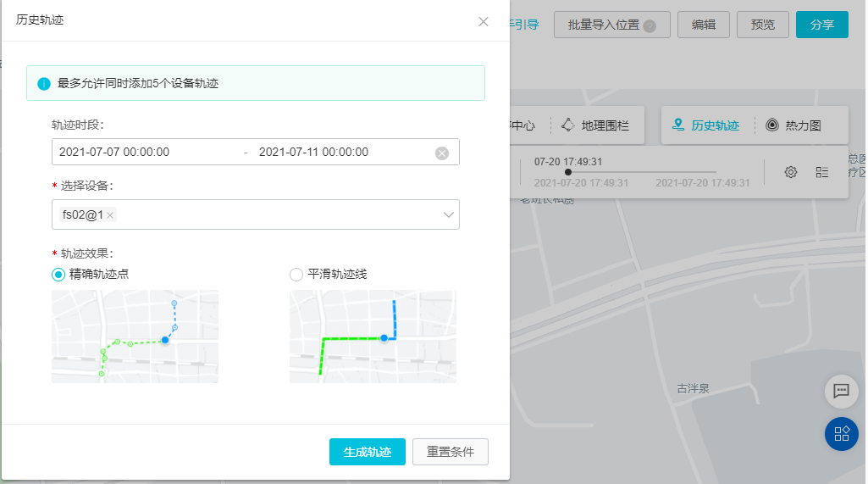The width and height of the screenshot is (868, 484).
Task: Switch to the 热力图 tab
Action: pos(793,125)
